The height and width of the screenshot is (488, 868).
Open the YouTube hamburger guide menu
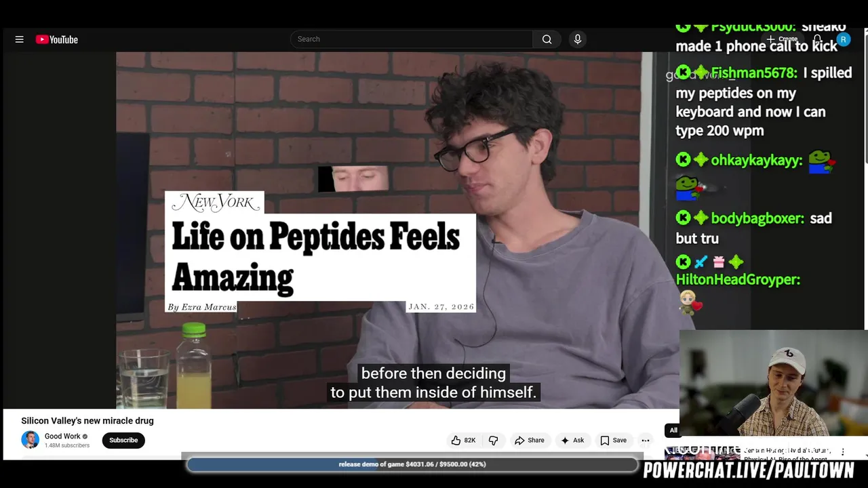pyautogui.click(x=19, y=39)
